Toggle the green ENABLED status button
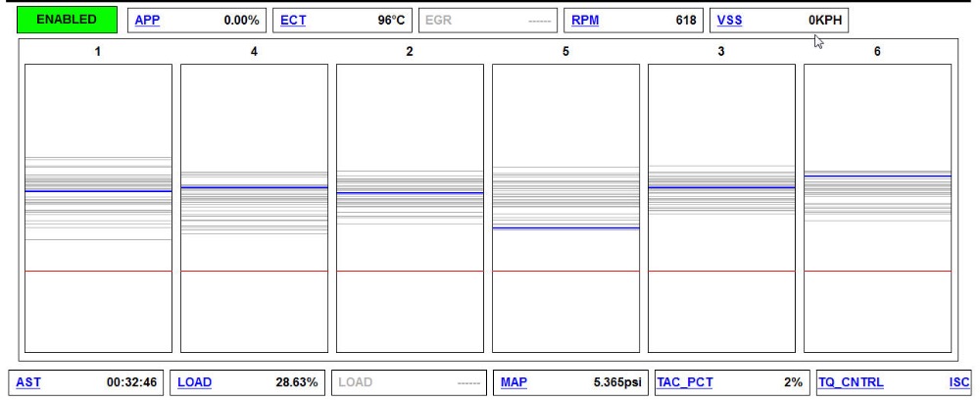 (x=66, y=19)
